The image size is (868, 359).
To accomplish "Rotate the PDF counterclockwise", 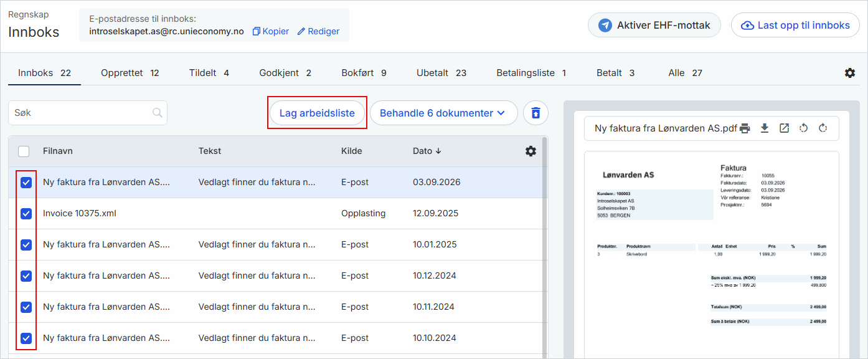I will [804, 128].
